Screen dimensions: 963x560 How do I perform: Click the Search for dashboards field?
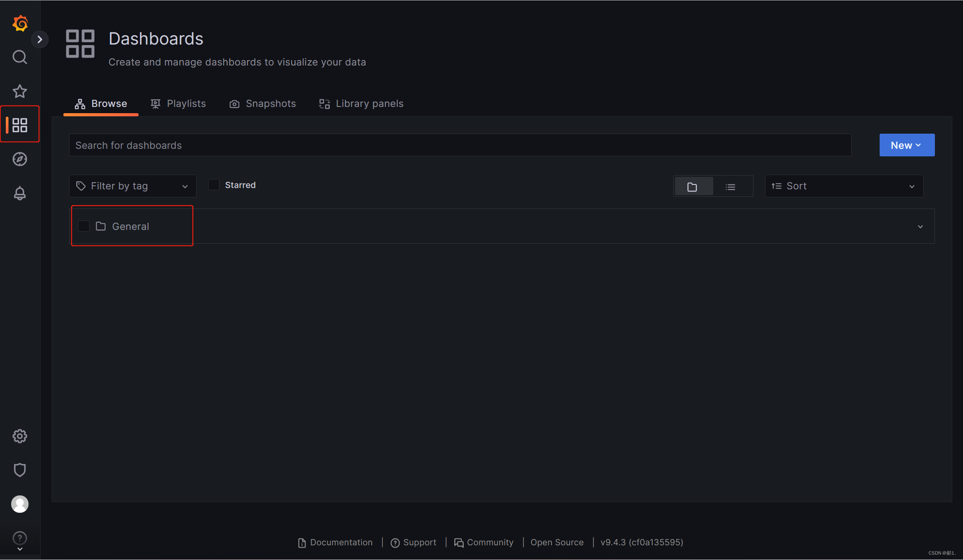click(x=459, y=145)
